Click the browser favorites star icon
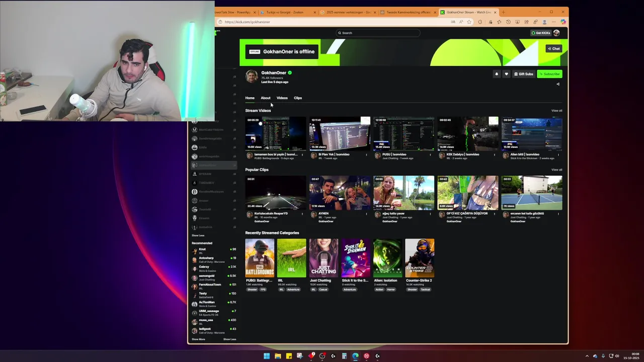The width and height of the screenshot is (644, 362). tap(469, 22)
